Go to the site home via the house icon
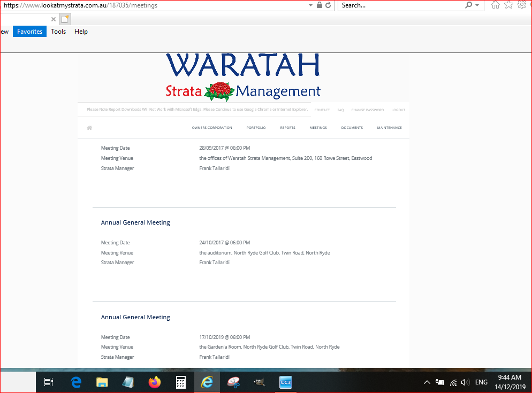Image resolution: width=532 pixels, height=393 pixels. pos(89,128)
